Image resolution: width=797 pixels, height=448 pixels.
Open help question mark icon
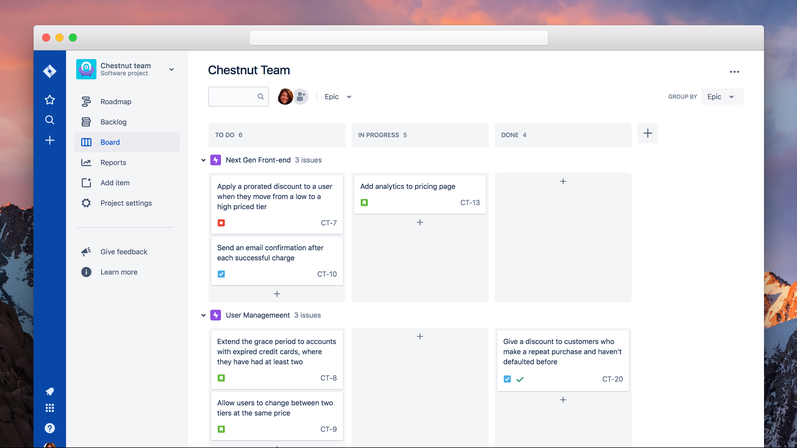49,428
